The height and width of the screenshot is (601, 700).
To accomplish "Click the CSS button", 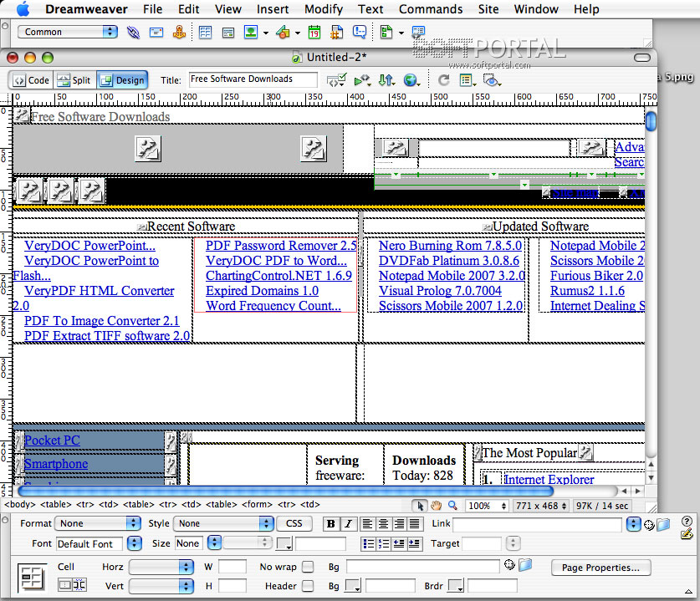I will click(294, 523).
